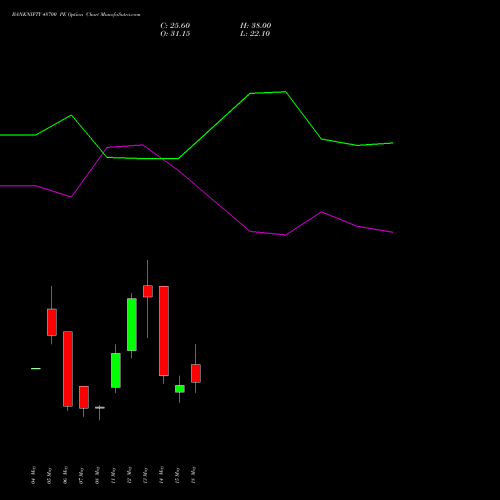The width and height of the screenshot is (500, 500).
Task: Click the green doji candle above 08 May
Action: point(100,407)
